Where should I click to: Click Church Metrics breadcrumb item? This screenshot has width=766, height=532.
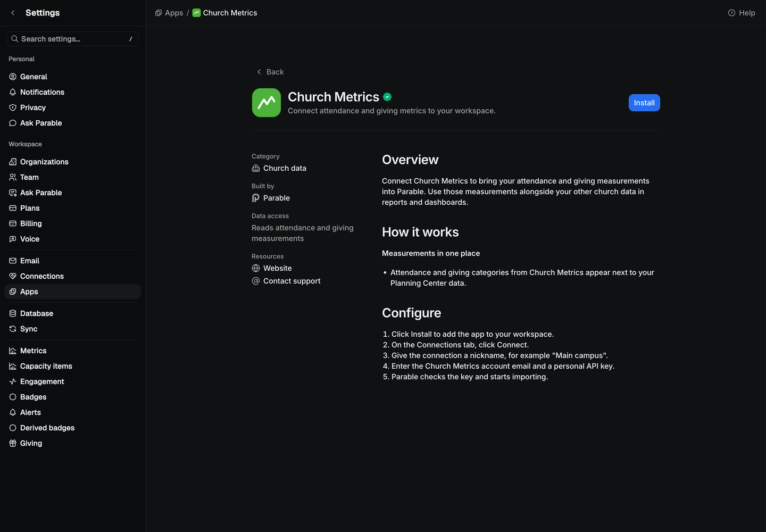[224, 13]
